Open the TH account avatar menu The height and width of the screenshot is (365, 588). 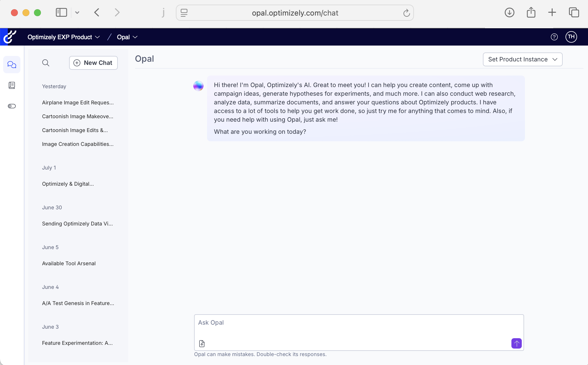coord(571,37)
